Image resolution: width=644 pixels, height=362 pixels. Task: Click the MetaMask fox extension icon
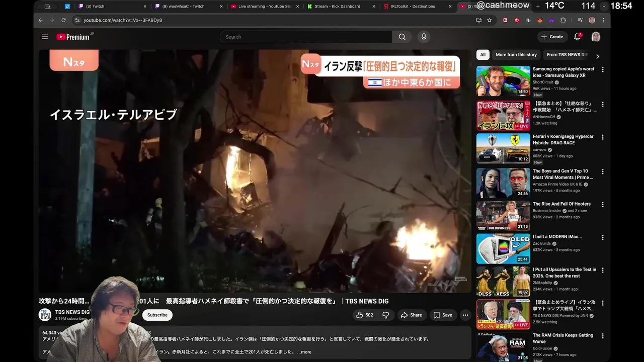click(x=540, y=20)
